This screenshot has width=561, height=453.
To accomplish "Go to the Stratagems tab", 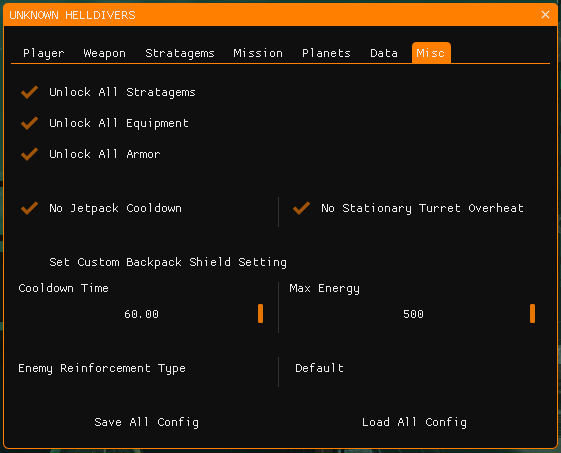I will click(x=180, y=53).
